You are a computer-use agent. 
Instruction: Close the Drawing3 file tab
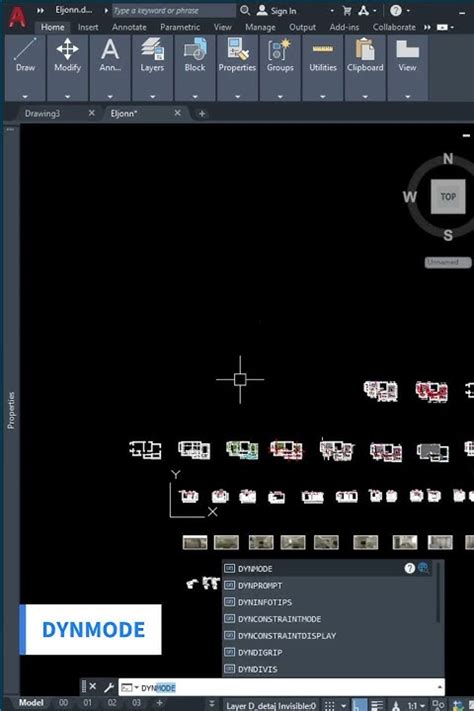tap(92, 113)
